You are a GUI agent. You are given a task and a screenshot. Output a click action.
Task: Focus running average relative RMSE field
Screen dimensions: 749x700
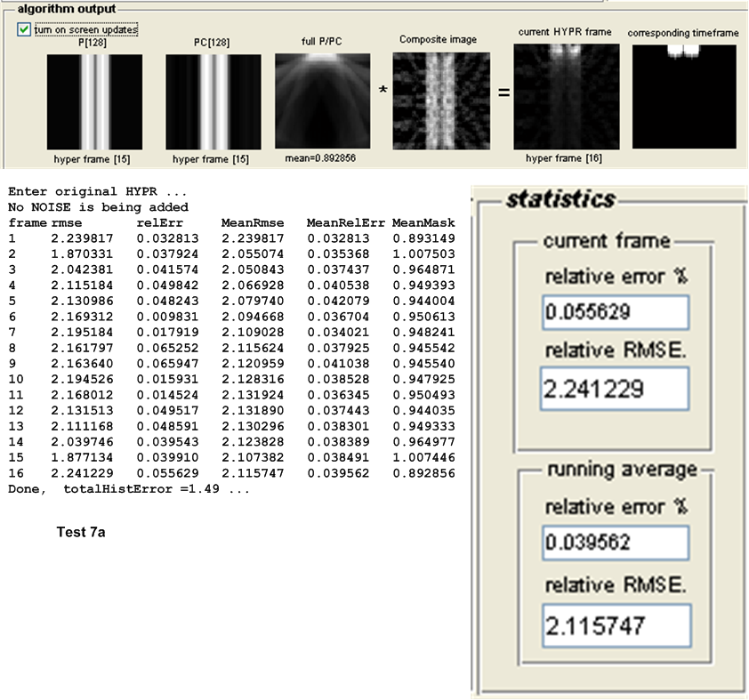tap(616, 624)
